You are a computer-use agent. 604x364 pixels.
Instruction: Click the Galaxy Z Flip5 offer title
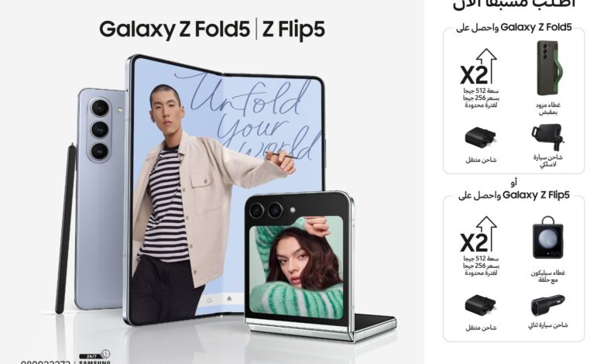coord(514,195)
